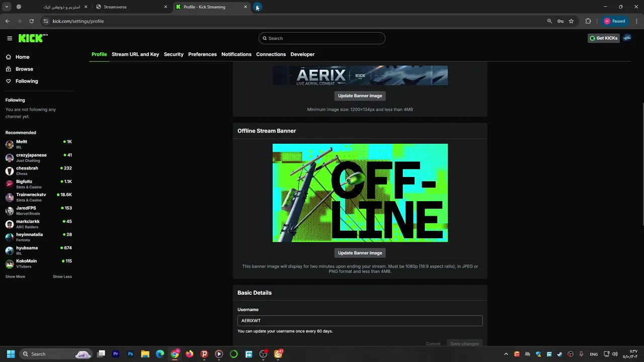Reload the page

tap(31, 21)
